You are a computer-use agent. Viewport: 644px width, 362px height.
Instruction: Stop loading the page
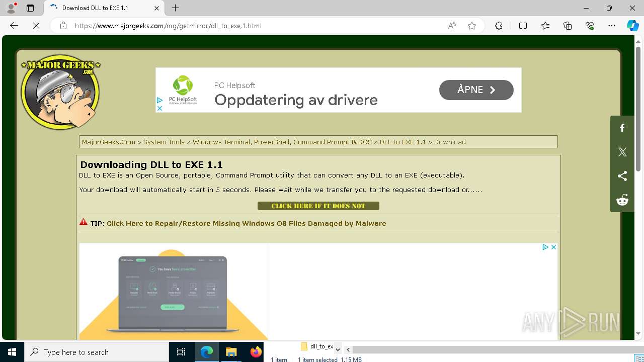tap(36, 26)
